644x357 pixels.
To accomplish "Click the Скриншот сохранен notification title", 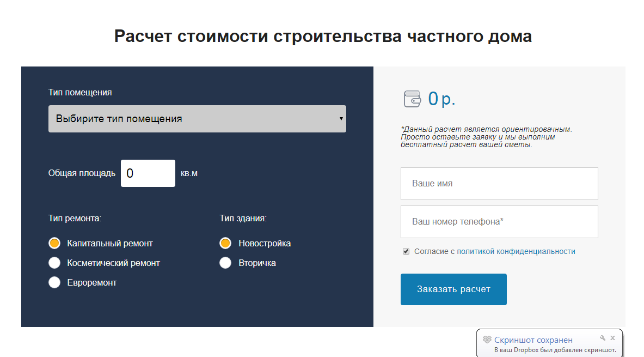I will (x=533, y=340).
